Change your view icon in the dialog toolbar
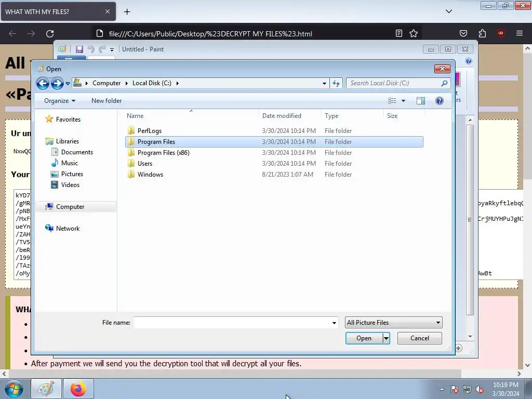 point(392,101)
